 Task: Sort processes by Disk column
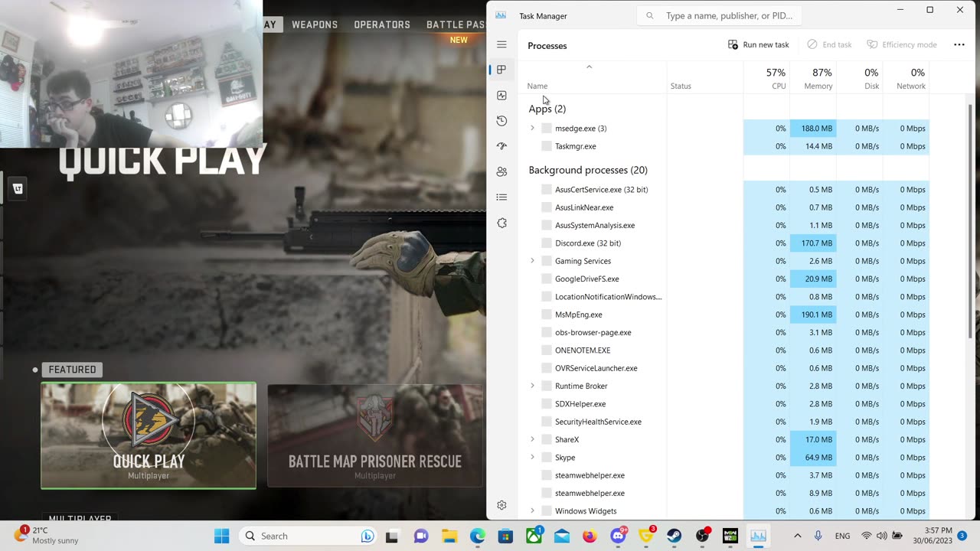point(860,78)
